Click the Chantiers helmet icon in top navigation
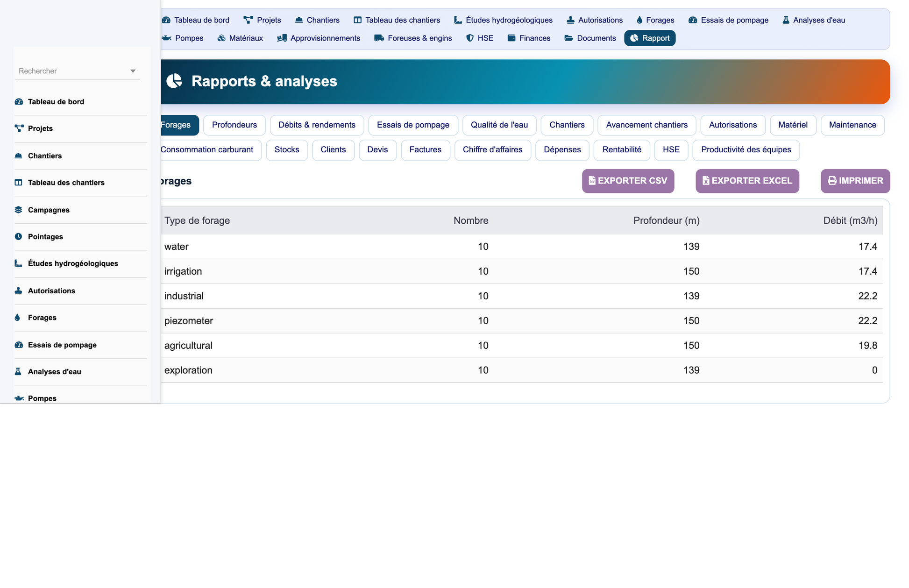Screen dimensions: 909x588 [x=299, y=20]
